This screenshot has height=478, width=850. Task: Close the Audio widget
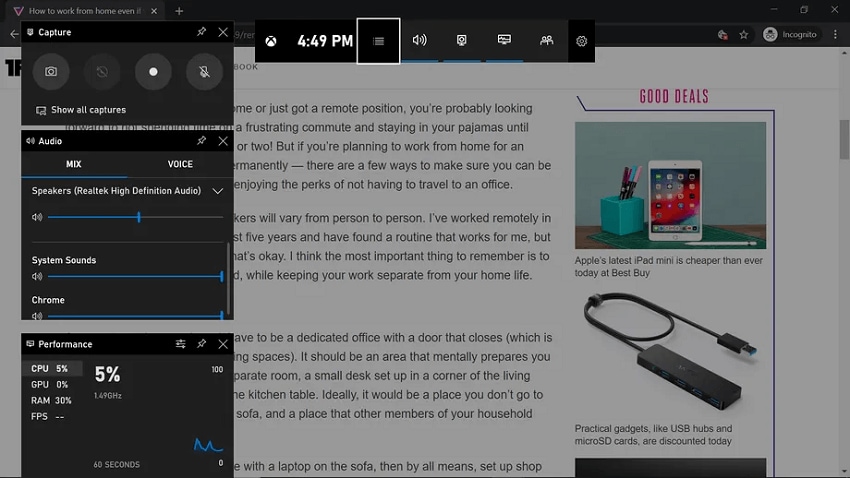[223, 141]
